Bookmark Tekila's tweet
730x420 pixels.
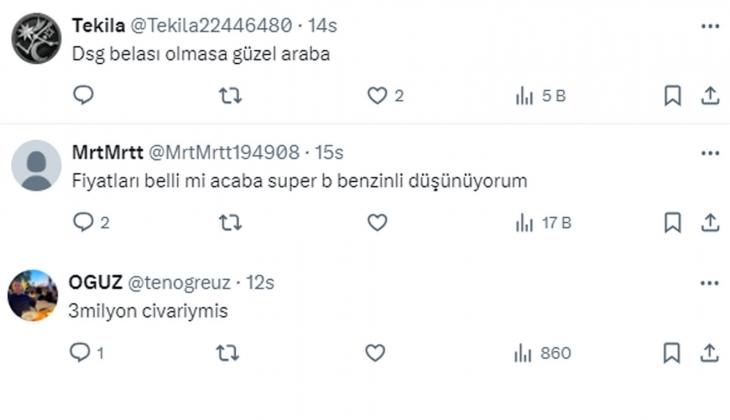pyautogui.click(x=673, y=96)
